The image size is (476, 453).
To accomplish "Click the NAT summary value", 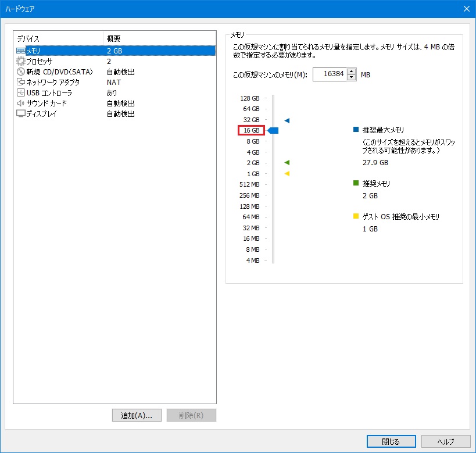I will [x=114, y=82].
